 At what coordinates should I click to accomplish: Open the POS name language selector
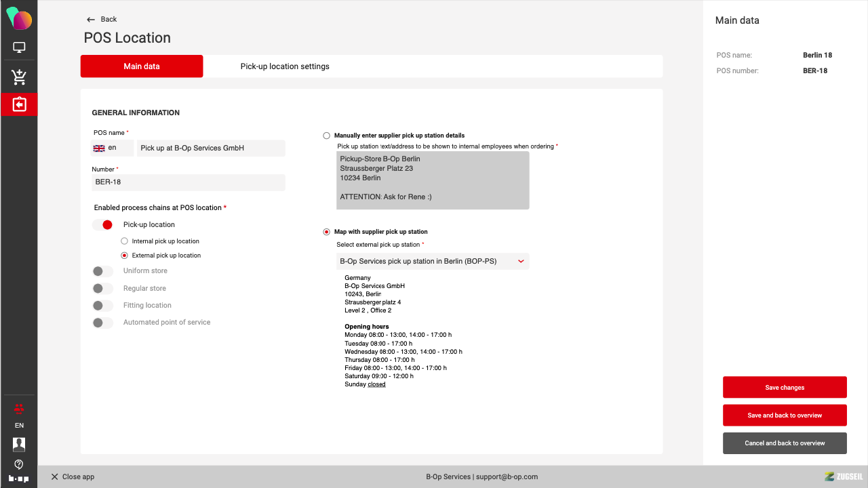(113, 148)
